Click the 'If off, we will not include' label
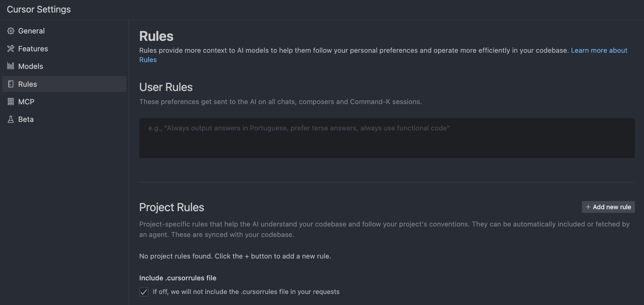Screen dimensions: 644x305 tap(246, 292)
